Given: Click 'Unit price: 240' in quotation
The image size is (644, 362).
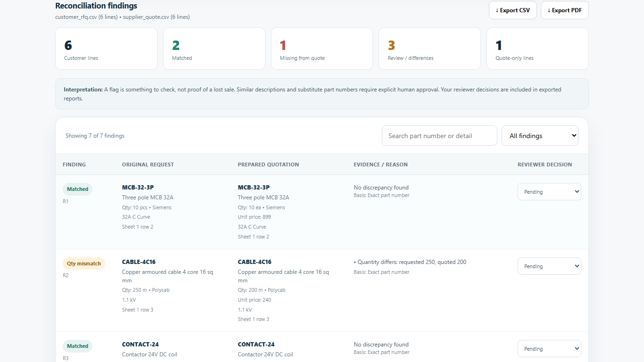Looking at the screenshot, I should 255,300.
